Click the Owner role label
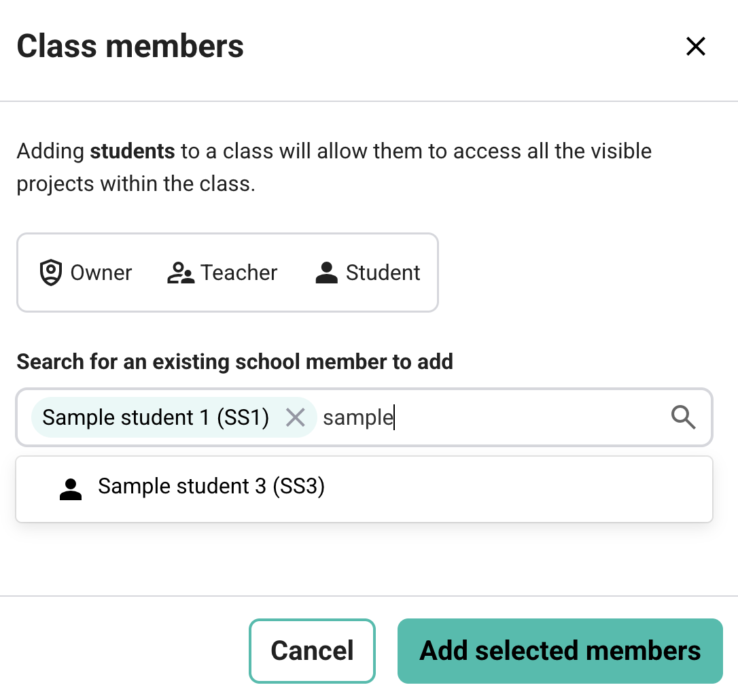 pos(101,273)
